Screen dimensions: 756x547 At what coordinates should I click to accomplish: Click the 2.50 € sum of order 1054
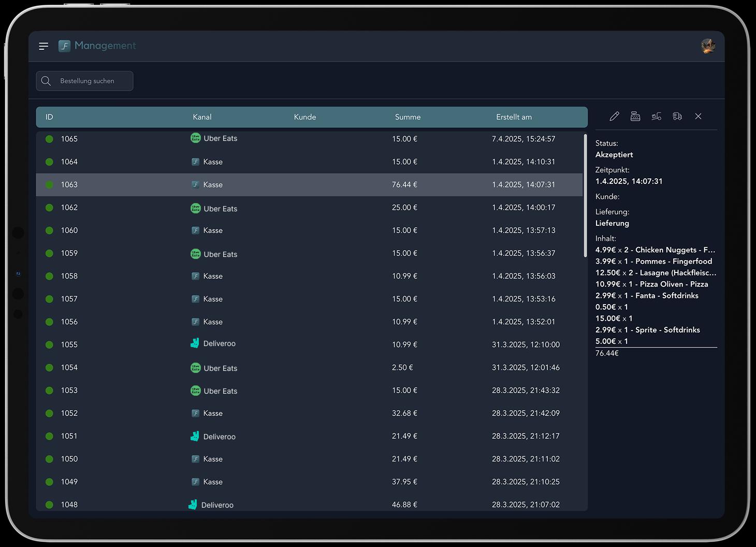coord(402,367)
